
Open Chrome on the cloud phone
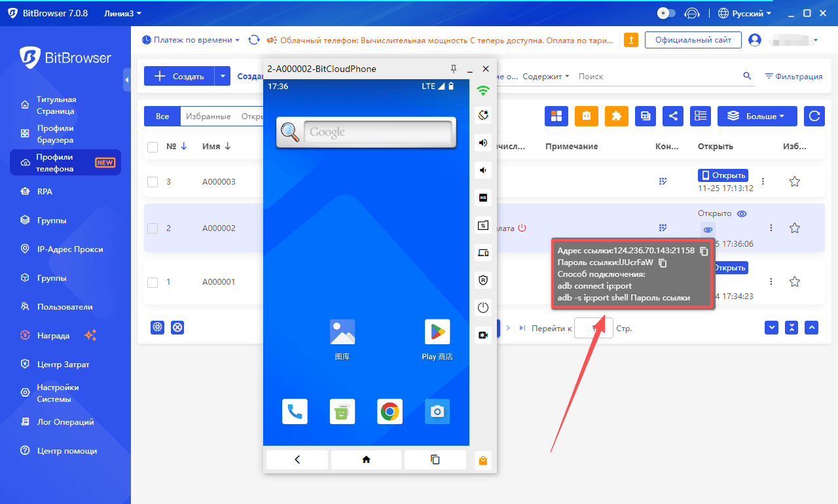(390, 412)
